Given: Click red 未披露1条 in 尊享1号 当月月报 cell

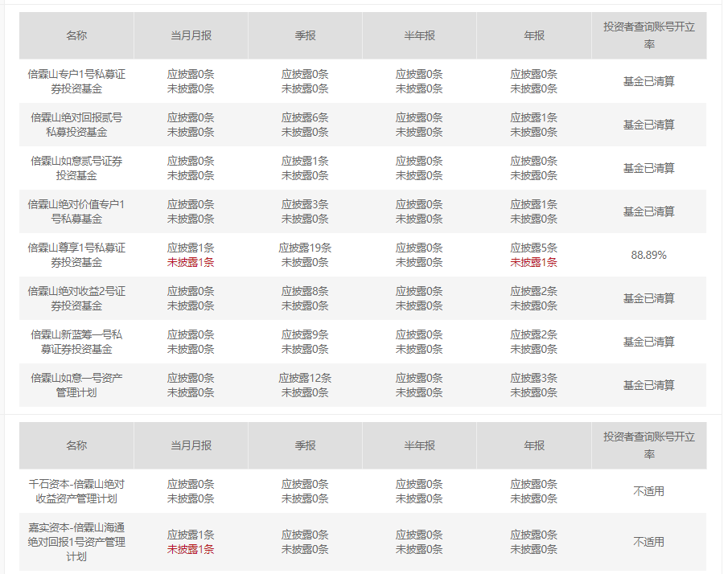Looking at the screenshot, I should (191, 262).
